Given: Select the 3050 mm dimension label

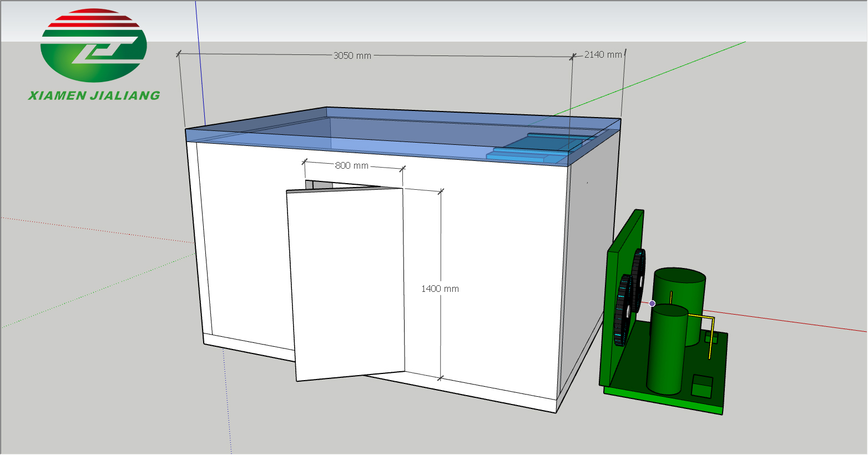Looking at the screenshot, I should [x=352, y=55].
